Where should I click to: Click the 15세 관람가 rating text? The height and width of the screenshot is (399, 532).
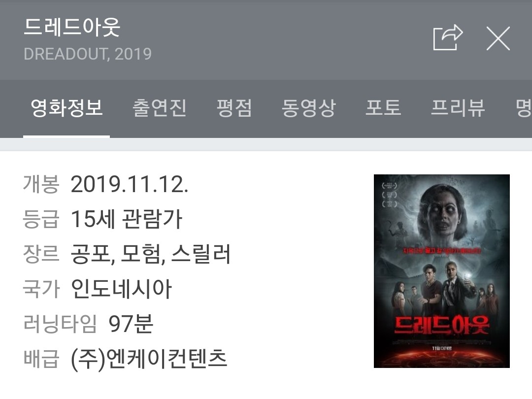[127, 219]
